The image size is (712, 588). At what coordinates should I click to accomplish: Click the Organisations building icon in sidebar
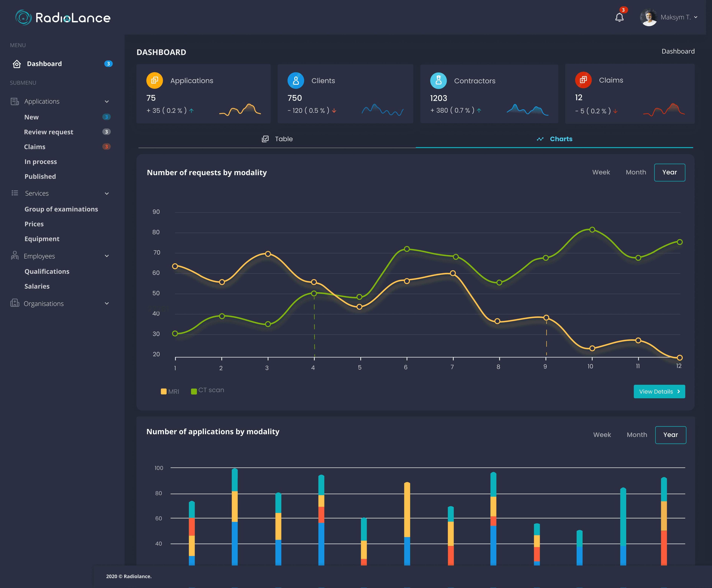[x=14, y=303]
